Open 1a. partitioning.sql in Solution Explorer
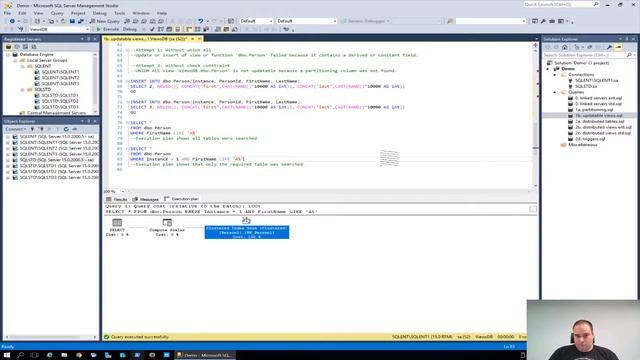This screenshot has width=640, height=360. point(594,109)
